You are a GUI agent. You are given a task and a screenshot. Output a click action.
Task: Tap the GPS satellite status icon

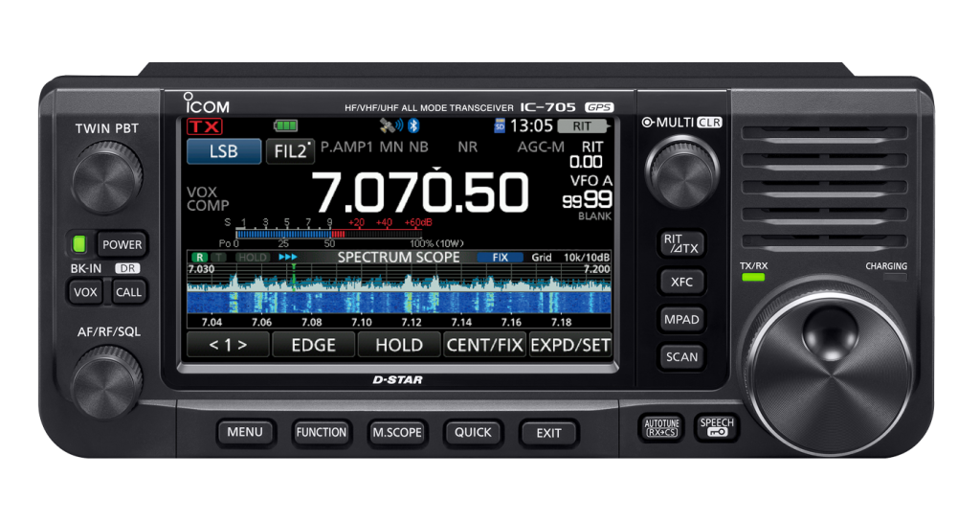coord(390,125)
